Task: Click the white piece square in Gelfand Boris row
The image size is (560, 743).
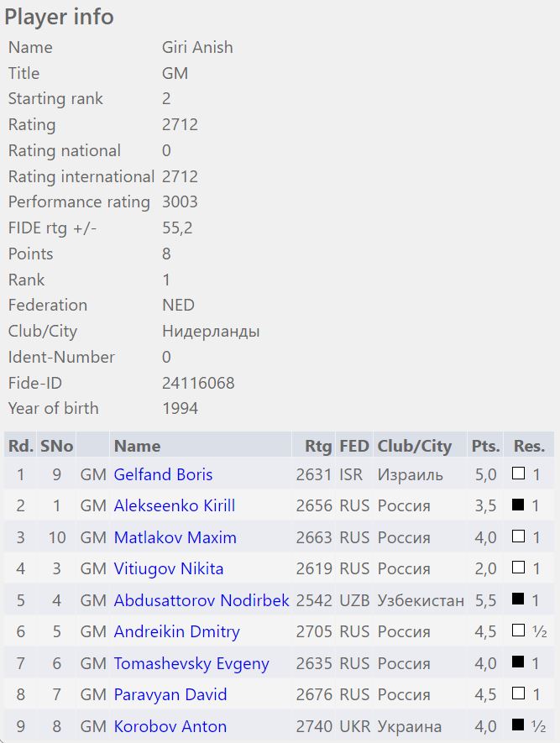Action: click(x=519, y=474)
